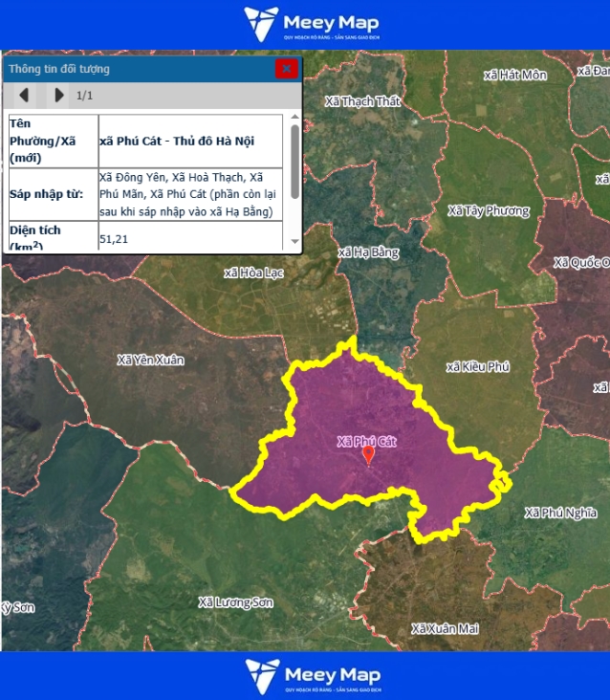Image resolution: width=610 pixels, height=700 pixels.
Task: Click the highlighted Xã Phú Cát label
Action: (366, 441)
